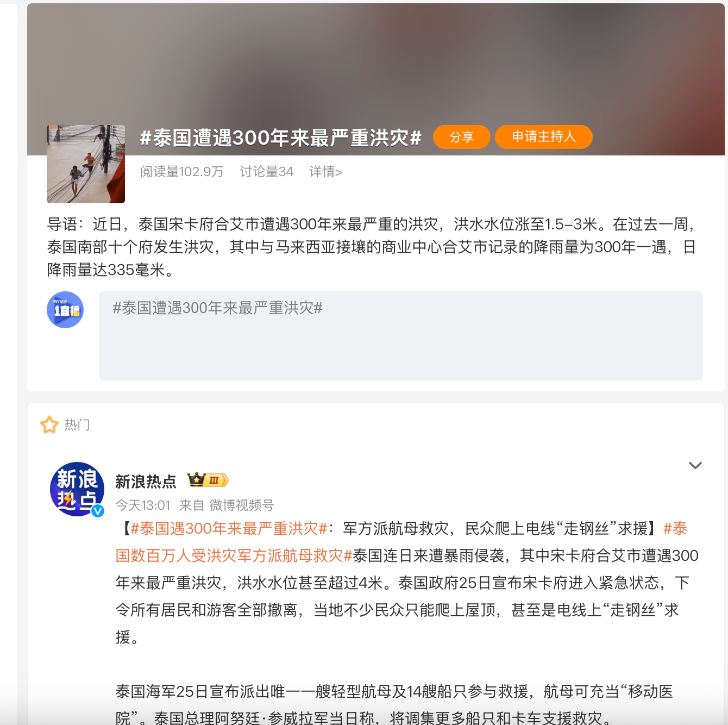The height and width of the screenshot is (725, 728).
Task: Open 新浪热点 profile avatar
Action: 77,489
